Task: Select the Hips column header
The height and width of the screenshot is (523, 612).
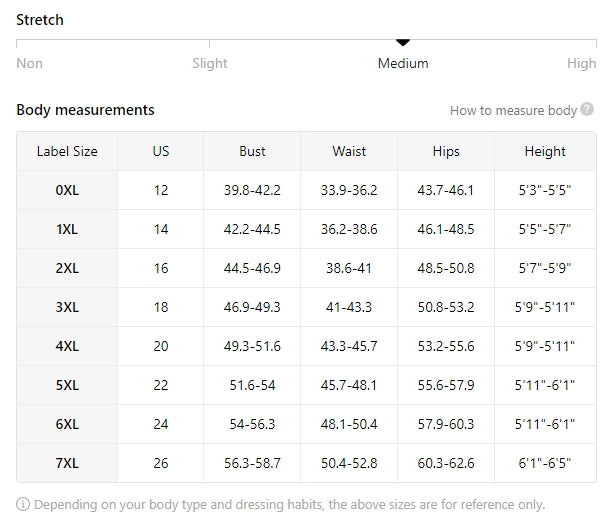Action: pyautogui.click(x=446, y=152)
